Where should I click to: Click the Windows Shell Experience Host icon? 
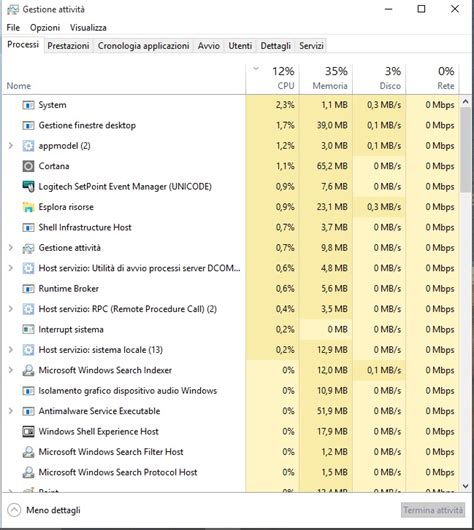pyautogui.click(x=28, y=432)
